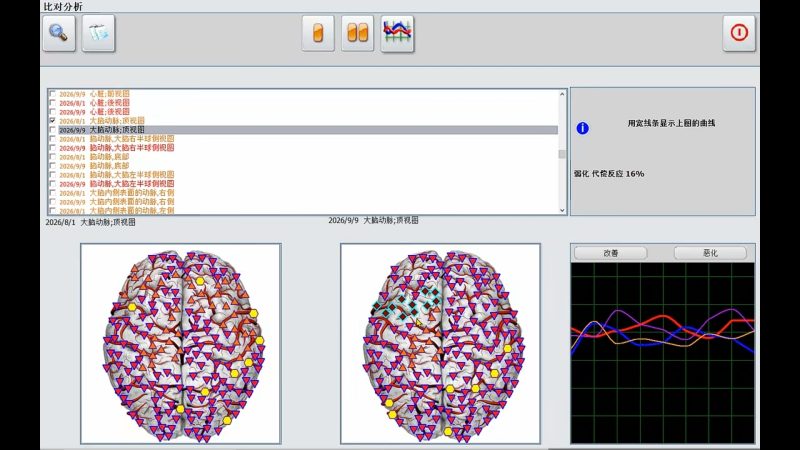The image size is (800, 450).
Task: Click the blue info icon in right panel
Action: click(582, 128)
